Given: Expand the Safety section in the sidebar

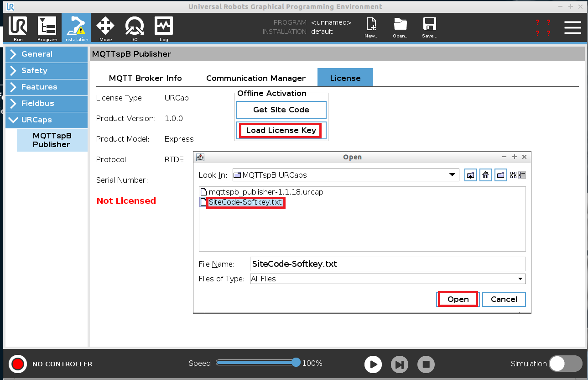Looking at the screenshot, I should click(x=47, y=70).
